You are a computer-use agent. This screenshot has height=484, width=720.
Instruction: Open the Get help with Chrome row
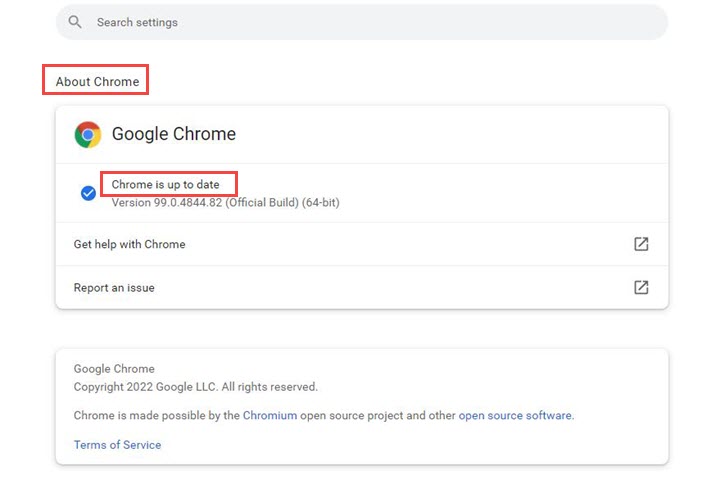[x=130, y=244]
